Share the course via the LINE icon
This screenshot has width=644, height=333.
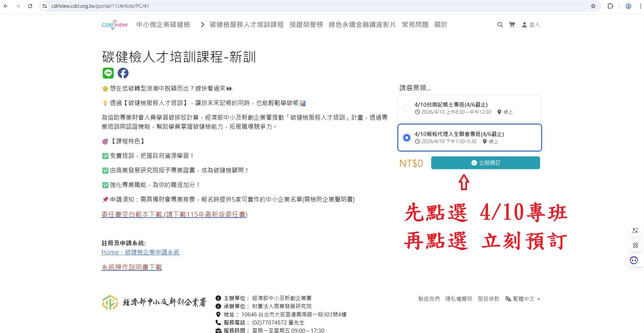pyautogui.click(x=108, y=73)
